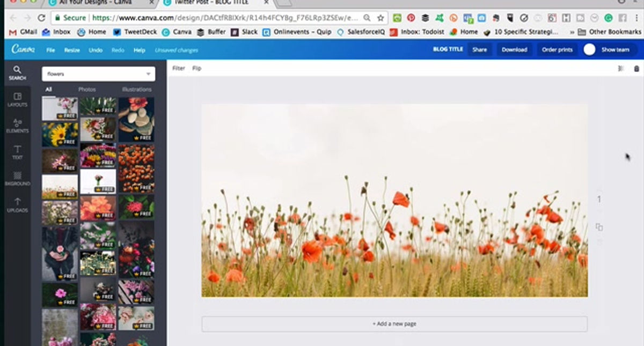
Task: Bookmark this page with star icon
Action: coord(380,18)
